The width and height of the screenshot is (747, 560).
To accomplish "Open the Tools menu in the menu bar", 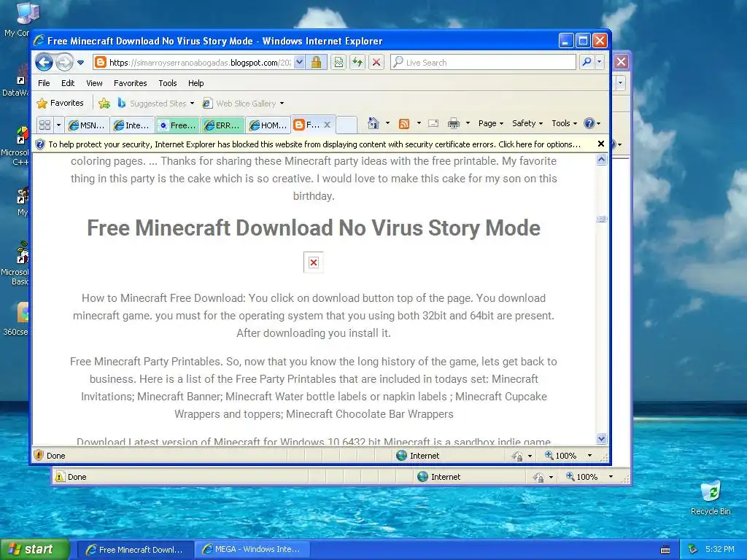I will [x=168, y=83].
